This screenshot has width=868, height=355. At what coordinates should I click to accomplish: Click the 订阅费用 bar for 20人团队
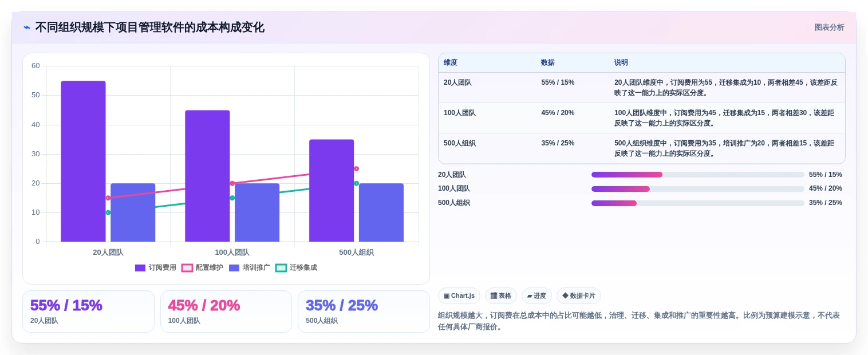click(83, 161)
